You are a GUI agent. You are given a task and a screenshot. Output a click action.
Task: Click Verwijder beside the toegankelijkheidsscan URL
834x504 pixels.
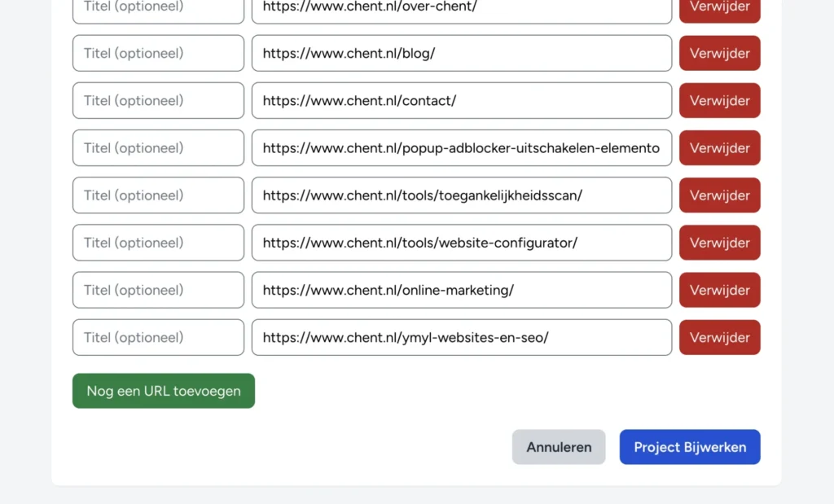pos(719,195)
